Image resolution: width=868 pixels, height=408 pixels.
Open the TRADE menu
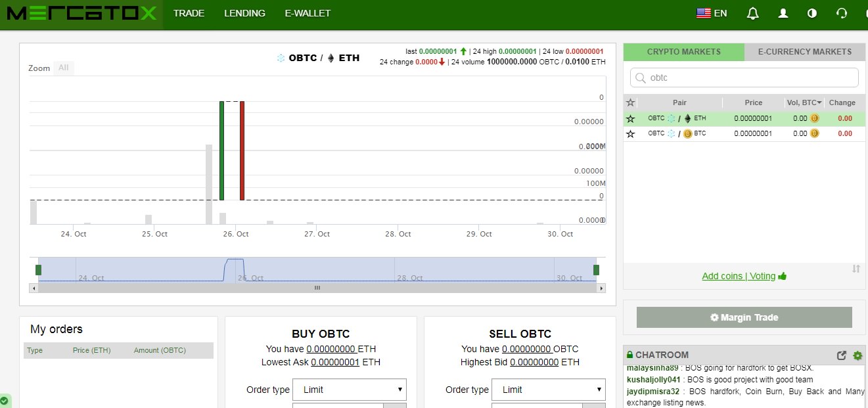tap(189, 13)
